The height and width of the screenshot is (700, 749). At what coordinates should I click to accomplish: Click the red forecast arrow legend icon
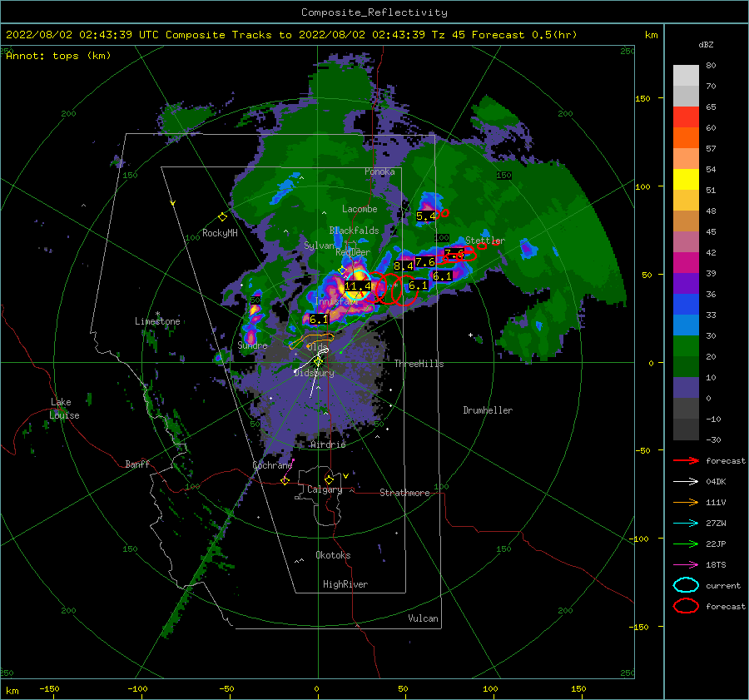coord(686,460)
